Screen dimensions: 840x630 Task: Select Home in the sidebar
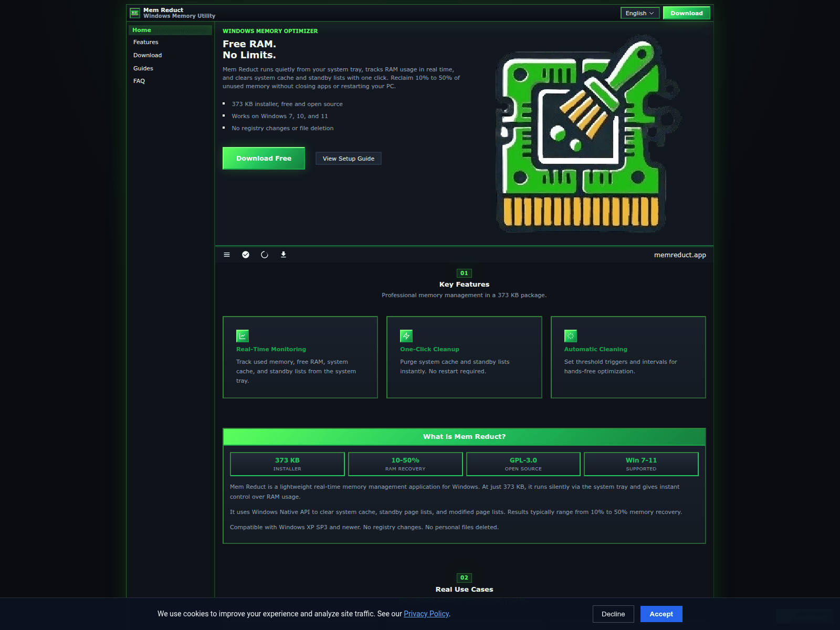170,30
